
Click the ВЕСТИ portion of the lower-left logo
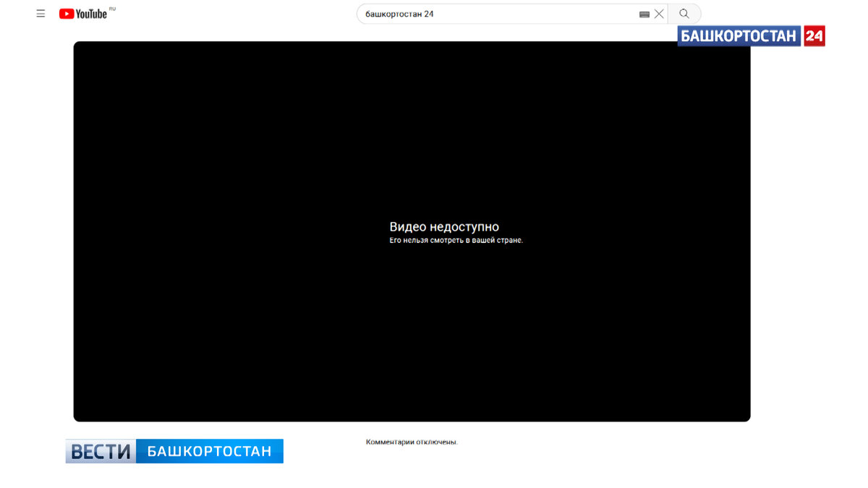[98, 450]
